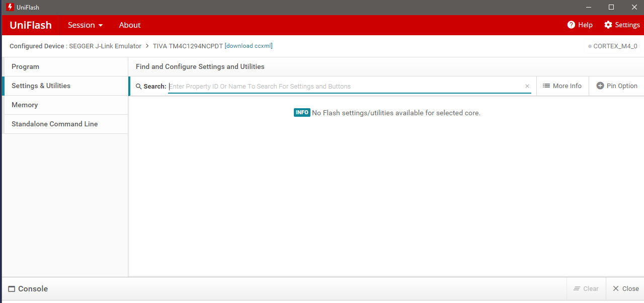
Task: Click the Clear console button
Action: (586, 289)
